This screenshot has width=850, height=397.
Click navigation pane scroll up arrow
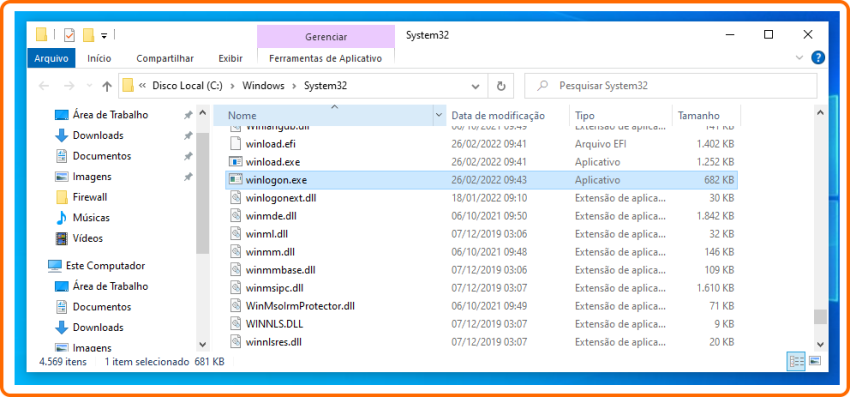click(202, 114)
